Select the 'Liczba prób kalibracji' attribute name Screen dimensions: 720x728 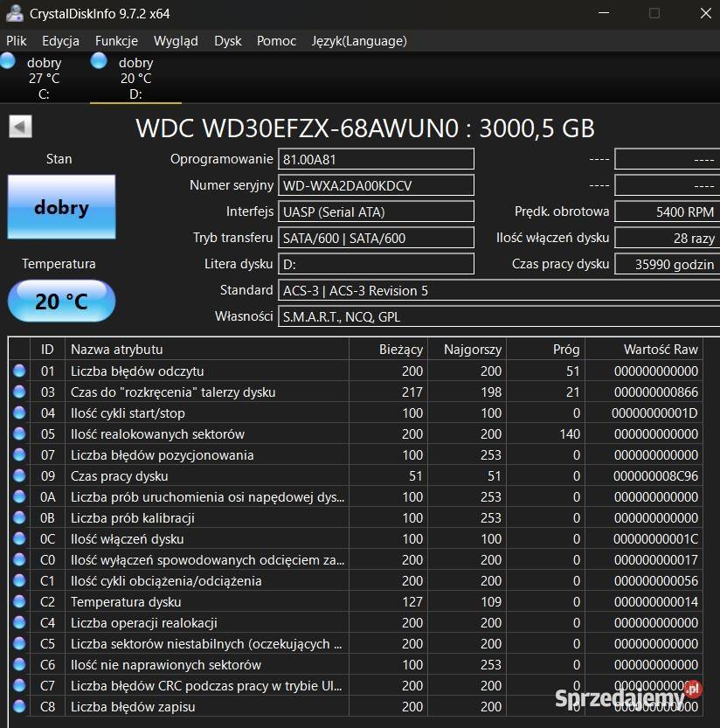pos(132,517)
